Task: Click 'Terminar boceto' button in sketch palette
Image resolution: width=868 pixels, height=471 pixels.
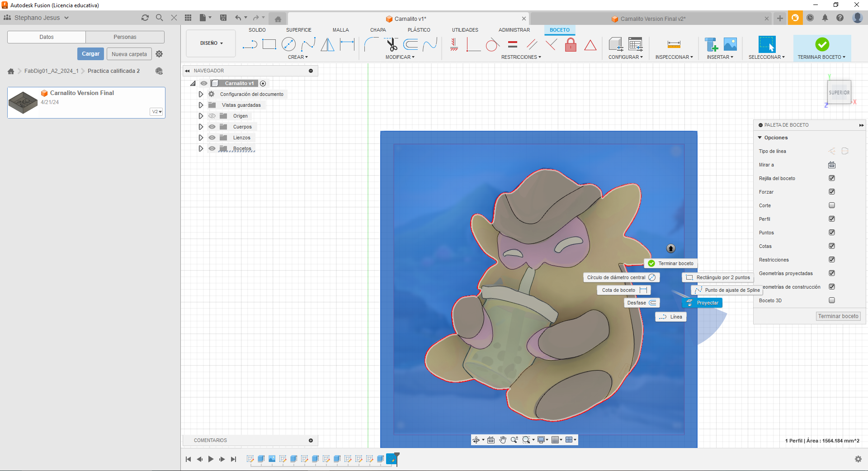Action: 838,316
